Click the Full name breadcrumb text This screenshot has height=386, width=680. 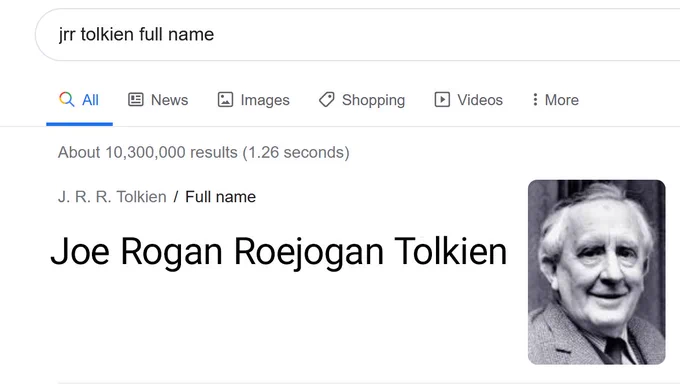pos(220,197)
